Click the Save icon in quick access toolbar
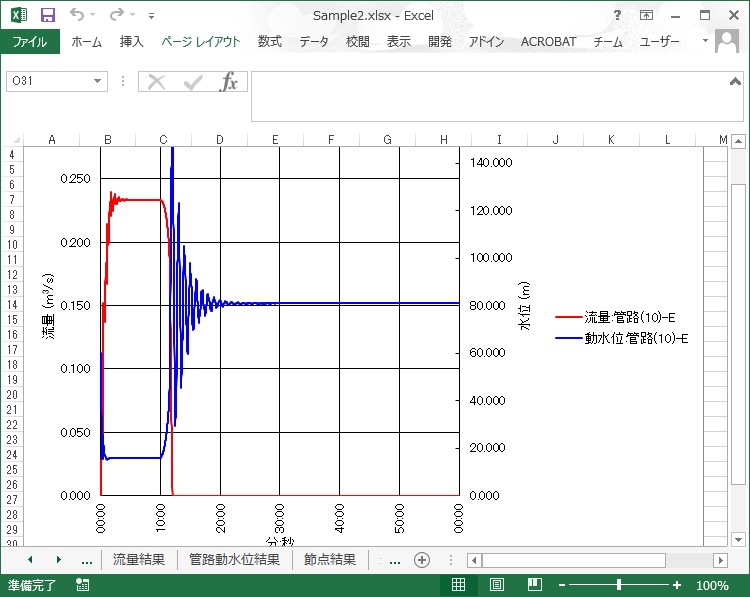Screen dimensions: 750x597 coord(48,15)
